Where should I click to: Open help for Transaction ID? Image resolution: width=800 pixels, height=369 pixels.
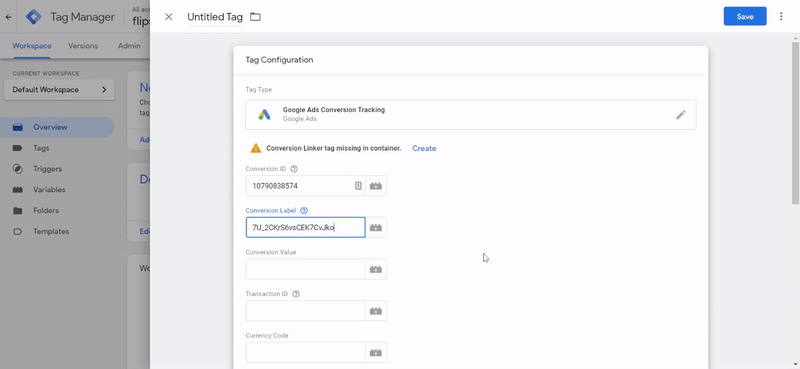(x=296, y=294)
